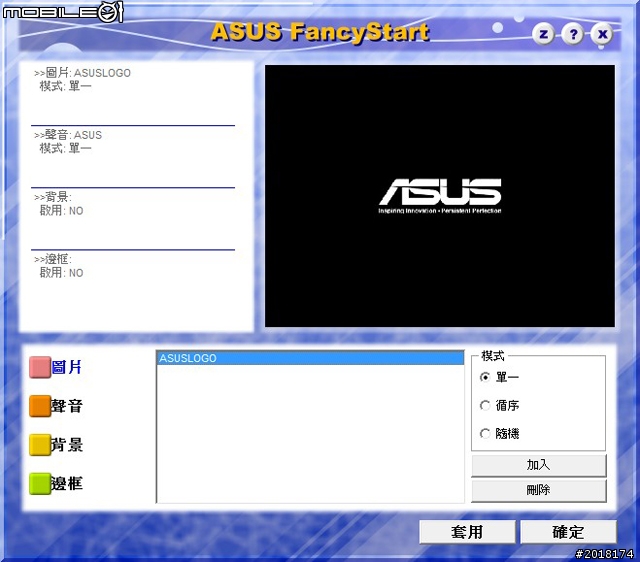Click the 模式: 單一 line under 聲音
Image resolution: width=640 pixels, height=562 pixels.
point(65,148)
